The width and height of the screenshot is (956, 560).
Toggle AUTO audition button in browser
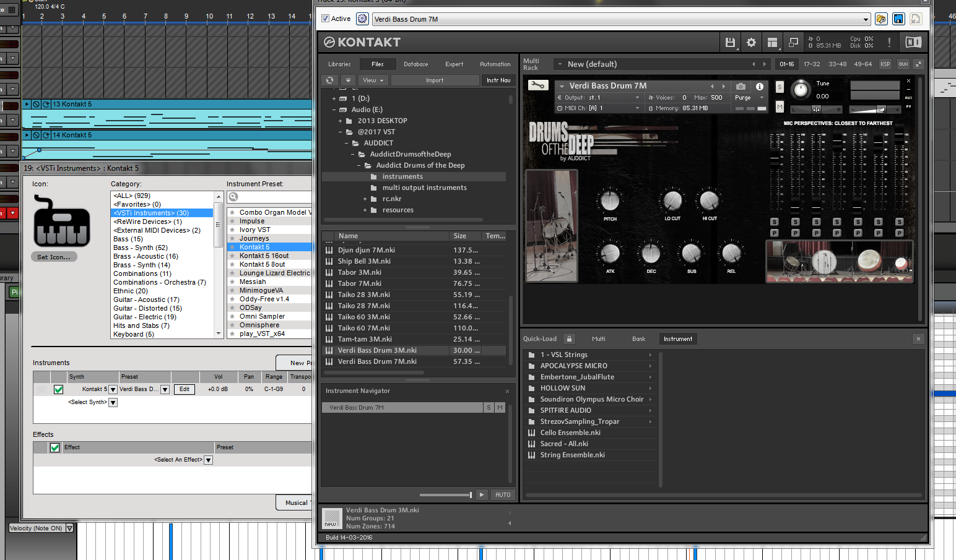coord(503,494)
